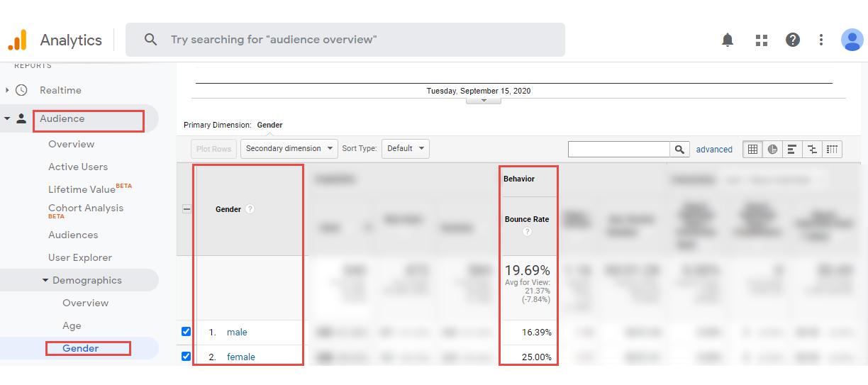Uncheck the female row checkbox

(x=186, y=357)
